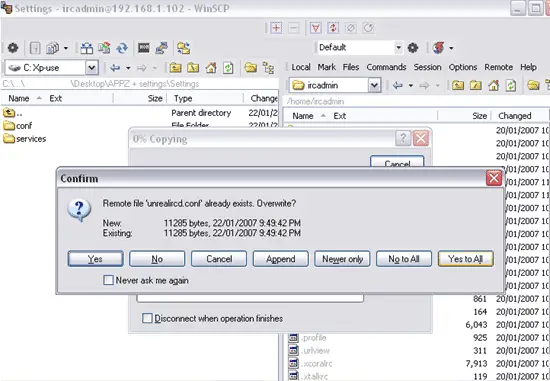
Task: Click the compare directories icon
Action: pyautogui.click(x=86, y=48)
